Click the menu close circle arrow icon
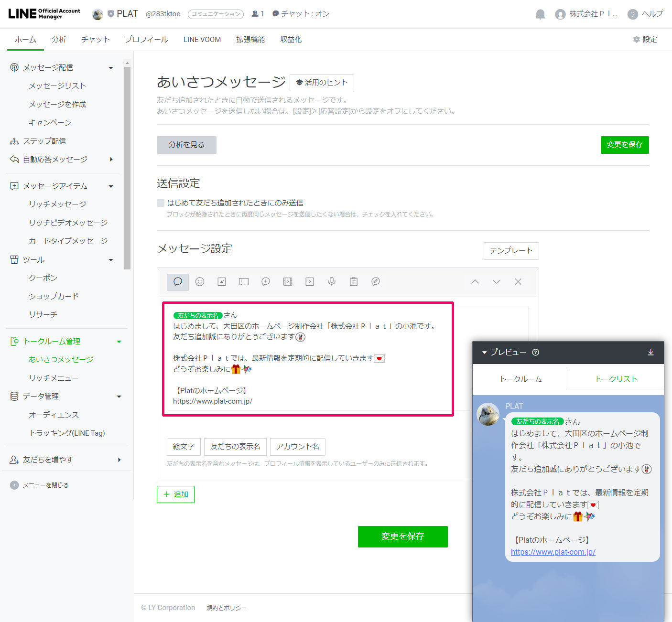This screenshot has width=672, height=622. [x=14, y=485]
